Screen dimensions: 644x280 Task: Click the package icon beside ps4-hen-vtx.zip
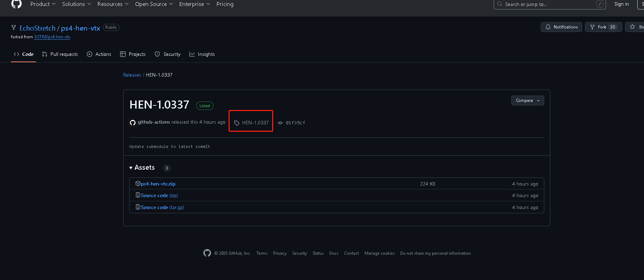coord(138,183)
